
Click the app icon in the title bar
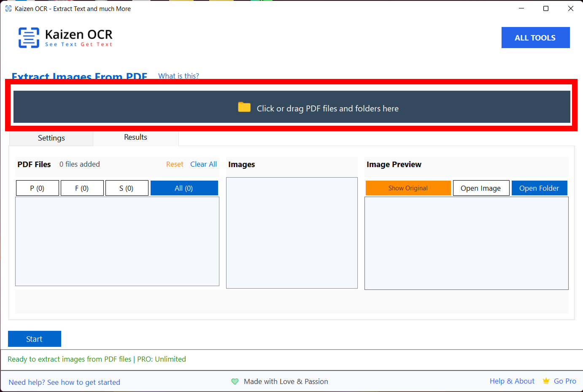[8, 8]
